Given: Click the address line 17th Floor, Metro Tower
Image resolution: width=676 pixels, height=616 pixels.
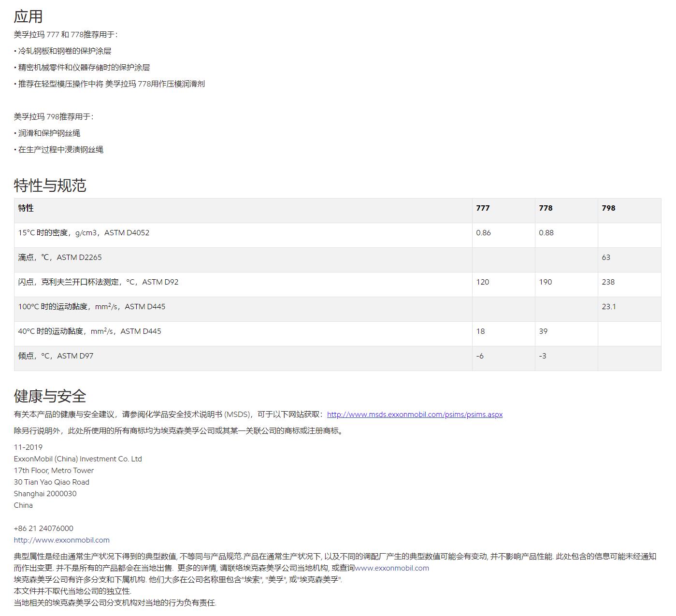Looking at the screenshot, I should (x=54, y=471).
